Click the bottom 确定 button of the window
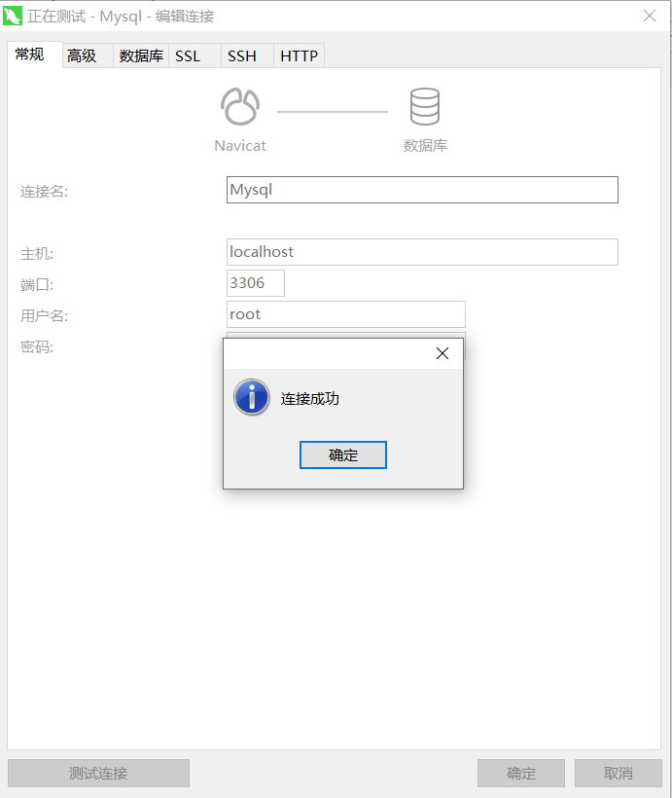This screenshot has height=798, width=672. coord(521,773)
